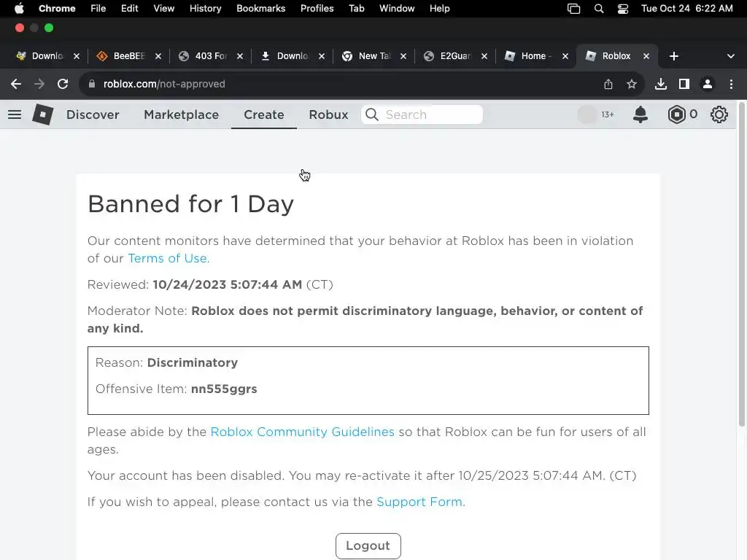Open Roblox Community Guidelines link
The width and height of the screenshot is (747, 560).
coord(303,432)
